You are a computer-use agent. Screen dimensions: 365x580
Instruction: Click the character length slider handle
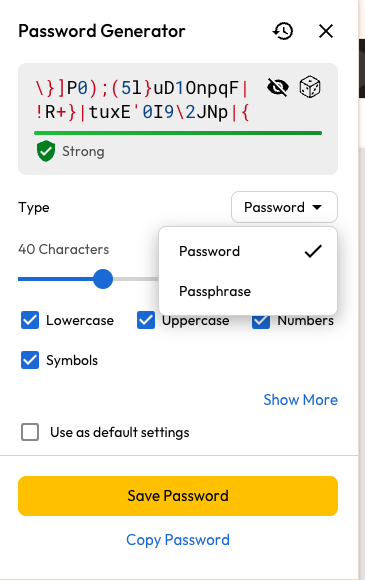tap(103, 279)
